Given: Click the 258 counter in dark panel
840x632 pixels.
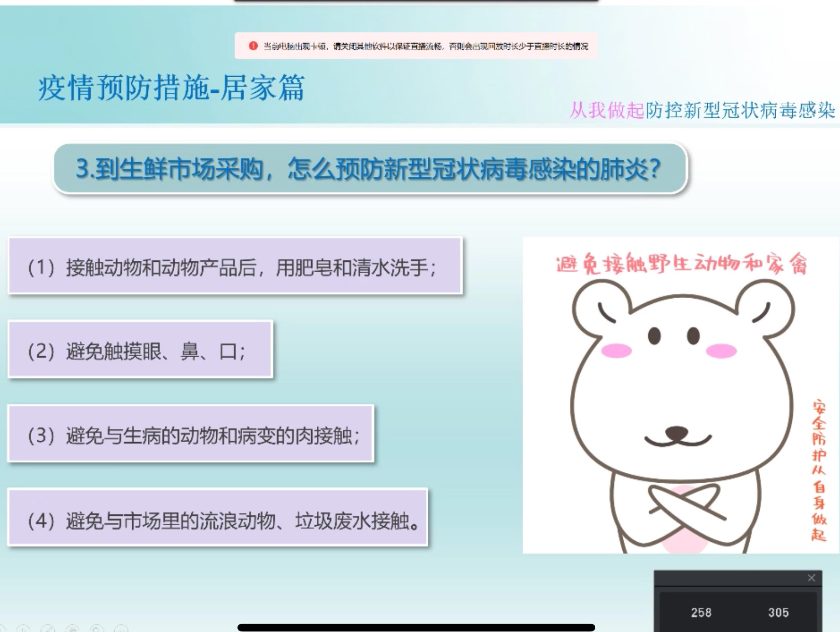Looking at the screenshot, I should [x=701, y=612].
